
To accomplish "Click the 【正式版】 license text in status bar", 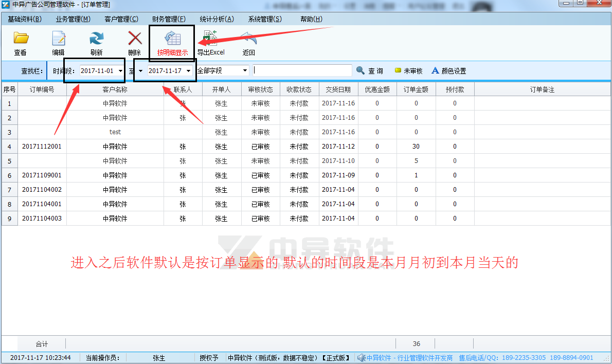I will (x=336, y=358).
